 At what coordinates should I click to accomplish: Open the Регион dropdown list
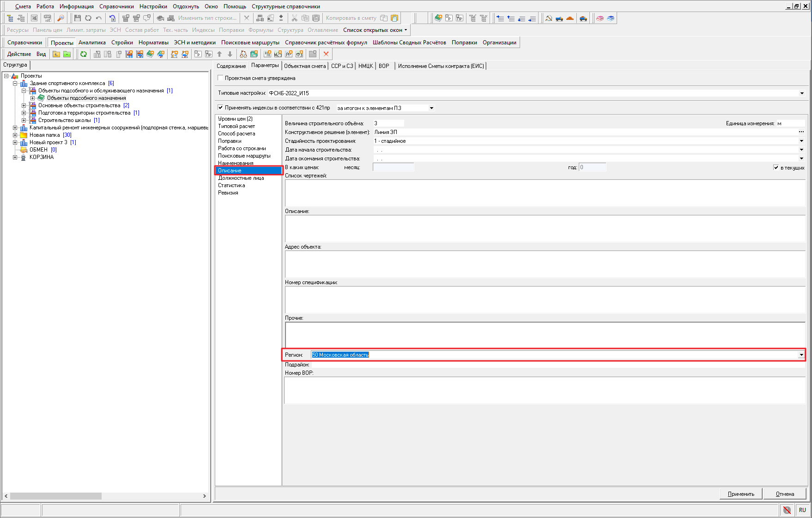[801, 355]
